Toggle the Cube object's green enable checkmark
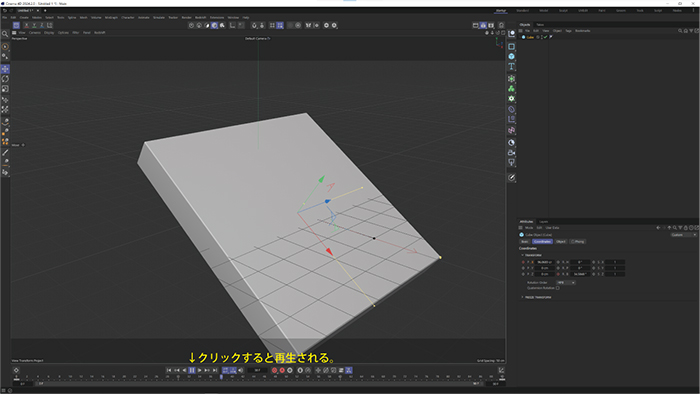 546,37
